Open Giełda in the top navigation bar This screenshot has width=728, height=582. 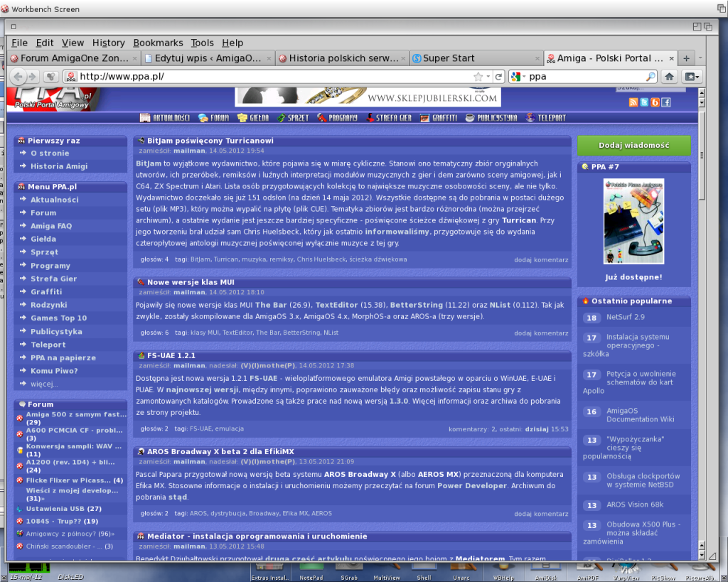coord(253,118)
